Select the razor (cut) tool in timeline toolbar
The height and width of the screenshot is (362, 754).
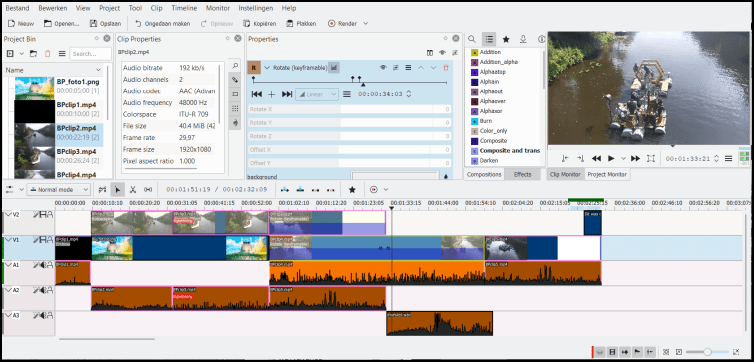[x=133, y=189]
